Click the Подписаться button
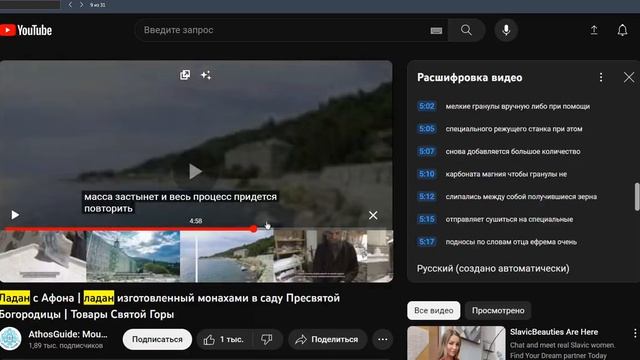This screenshot has height=360, width=640. (x=157, y=339)
